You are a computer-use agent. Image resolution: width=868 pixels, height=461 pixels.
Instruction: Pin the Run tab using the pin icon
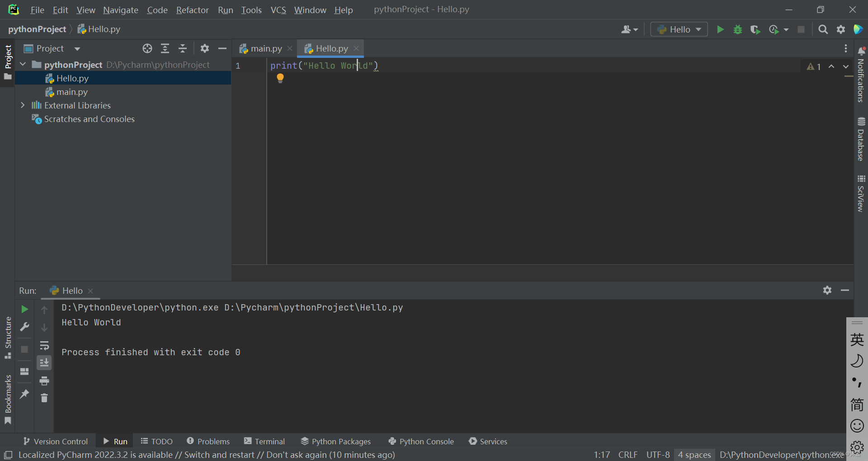(24, 394)
